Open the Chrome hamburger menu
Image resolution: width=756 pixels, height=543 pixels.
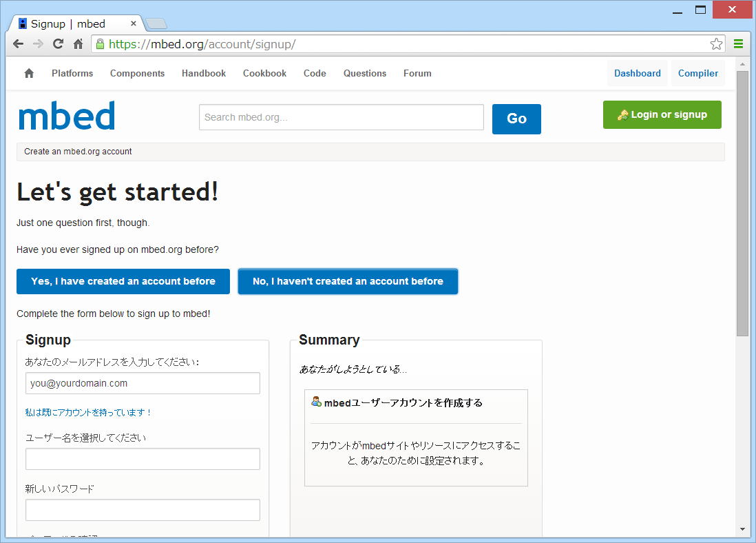(738, 44)
